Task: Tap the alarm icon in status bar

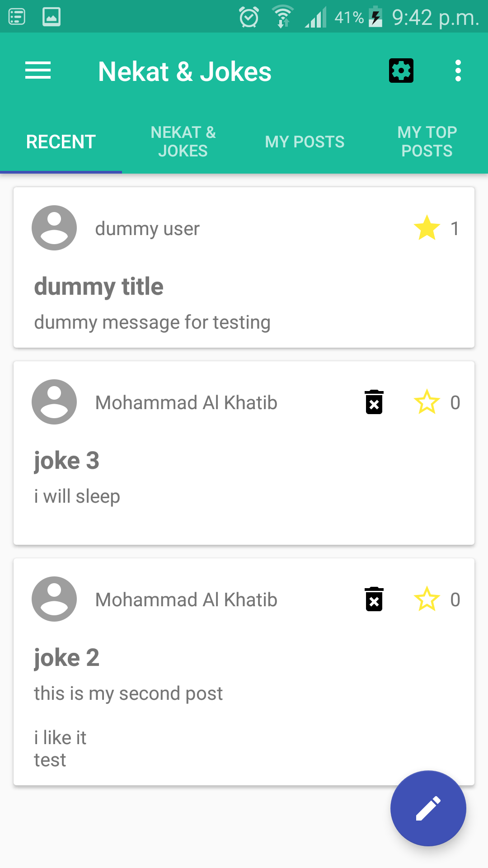Action: [x=249, y=17]
